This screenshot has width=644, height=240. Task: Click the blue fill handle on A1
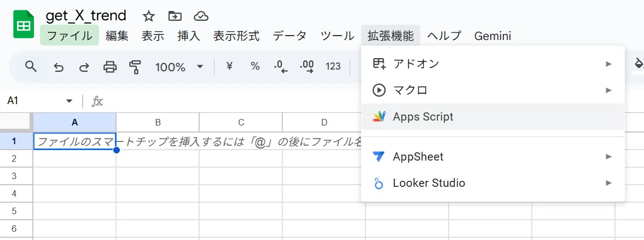tap(116, 150)
